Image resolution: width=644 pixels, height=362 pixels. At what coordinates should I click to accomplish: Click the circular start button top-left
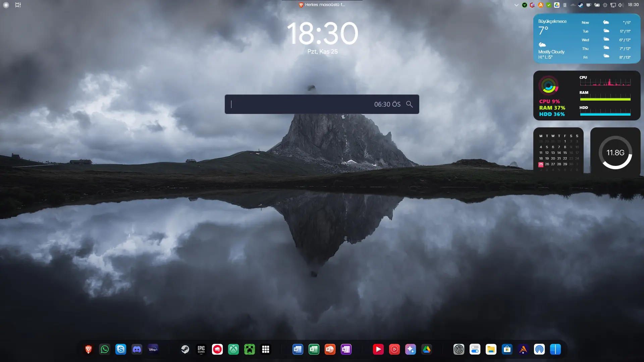(6, 5)
